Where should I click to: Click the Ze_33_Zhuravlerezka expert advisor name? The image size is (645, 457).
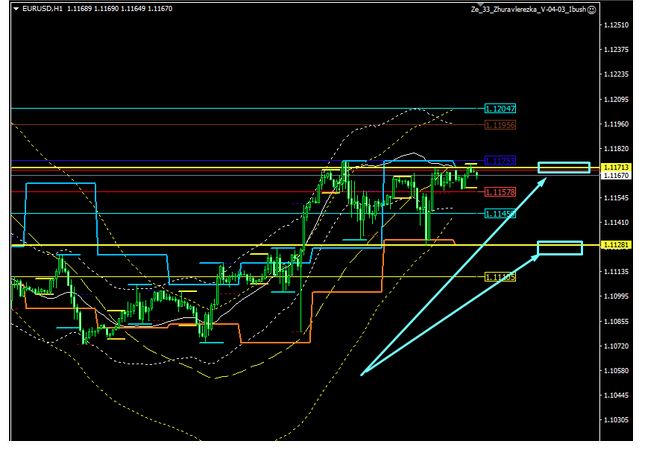pyautogui.click(x=528, y=9)
